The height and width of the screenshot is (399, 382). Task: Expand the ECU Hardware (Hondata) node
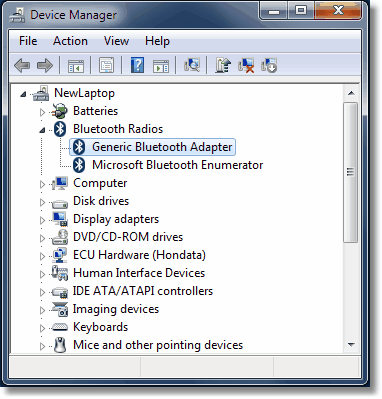42,256
